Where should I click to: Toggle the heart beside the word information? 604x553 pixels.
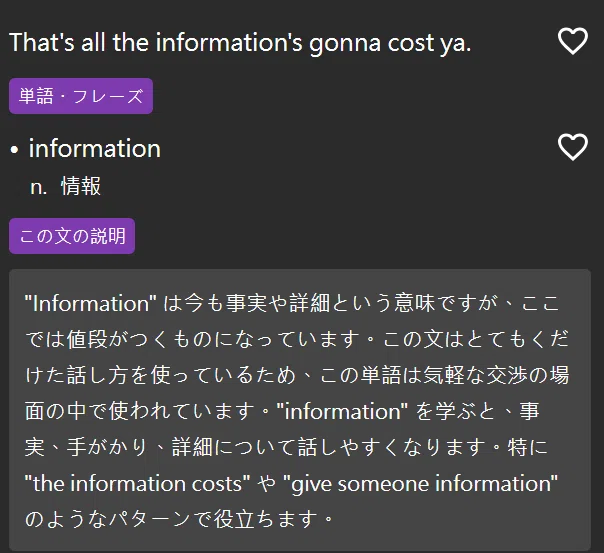[x=573, y=147]
